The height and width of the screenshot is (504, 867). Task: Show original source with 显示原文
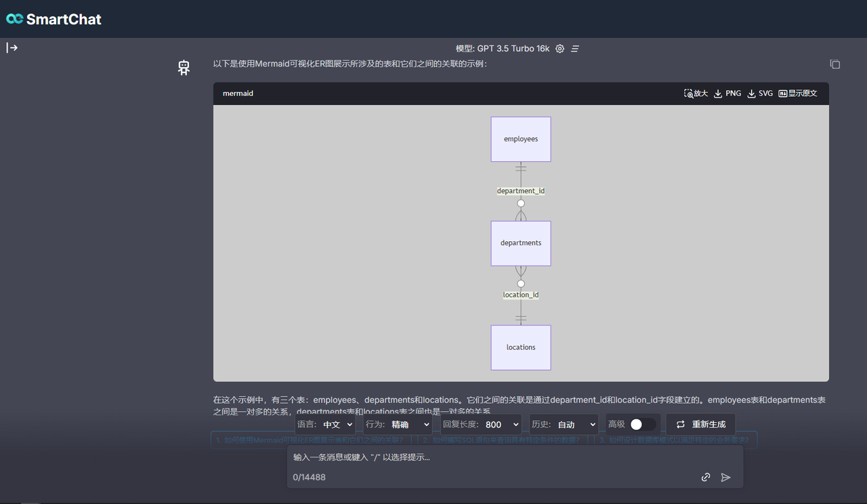[798, 93]
